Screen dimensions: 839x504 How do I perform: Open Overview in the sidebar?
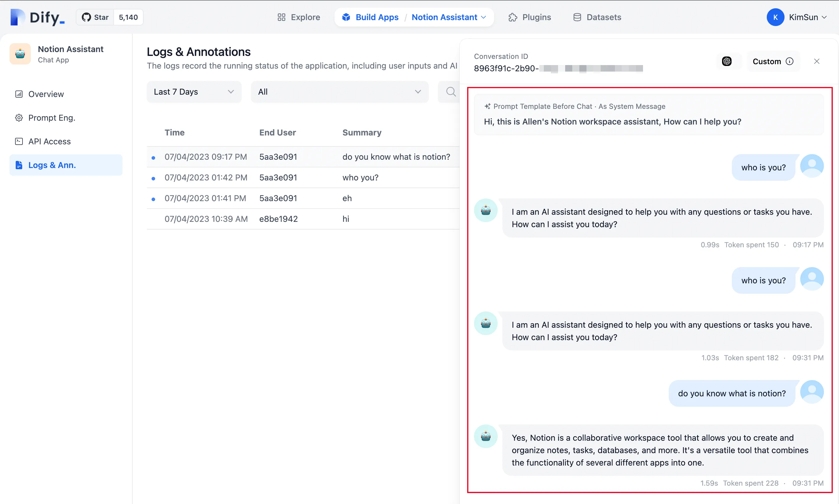point(46,94)
